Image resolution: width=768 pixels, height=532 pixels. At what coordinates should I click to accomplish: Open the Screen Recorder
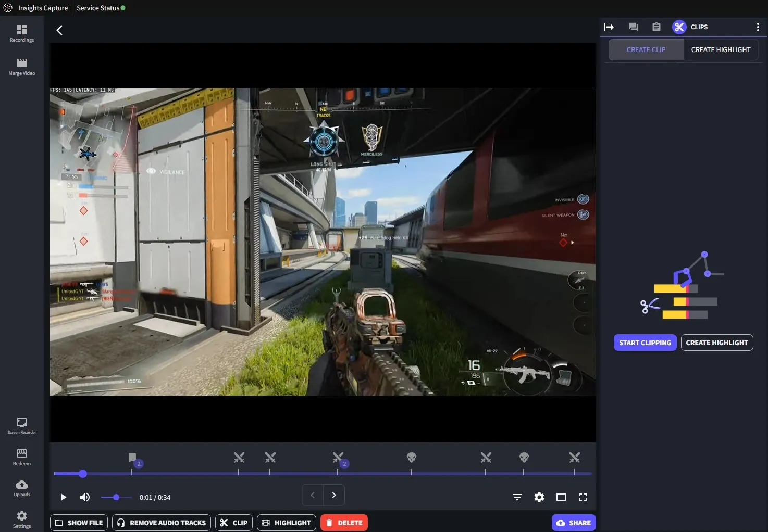click(x=21, y=426)
